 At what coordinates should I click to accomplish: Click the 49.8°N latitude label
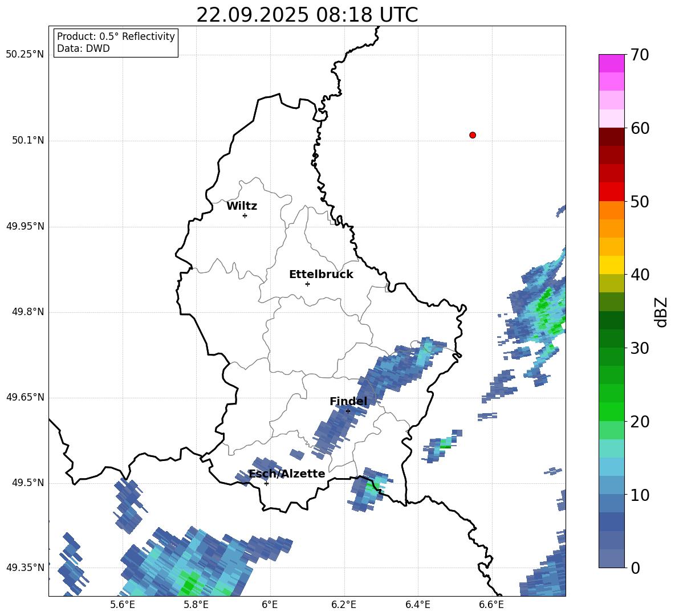coord(28,312)
